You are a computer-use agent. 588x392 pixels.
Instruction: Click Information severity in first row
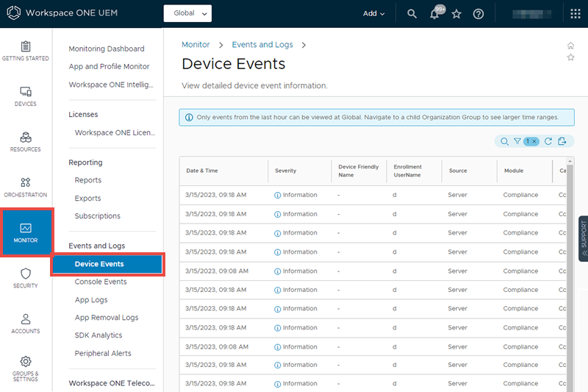pos(295,195)
